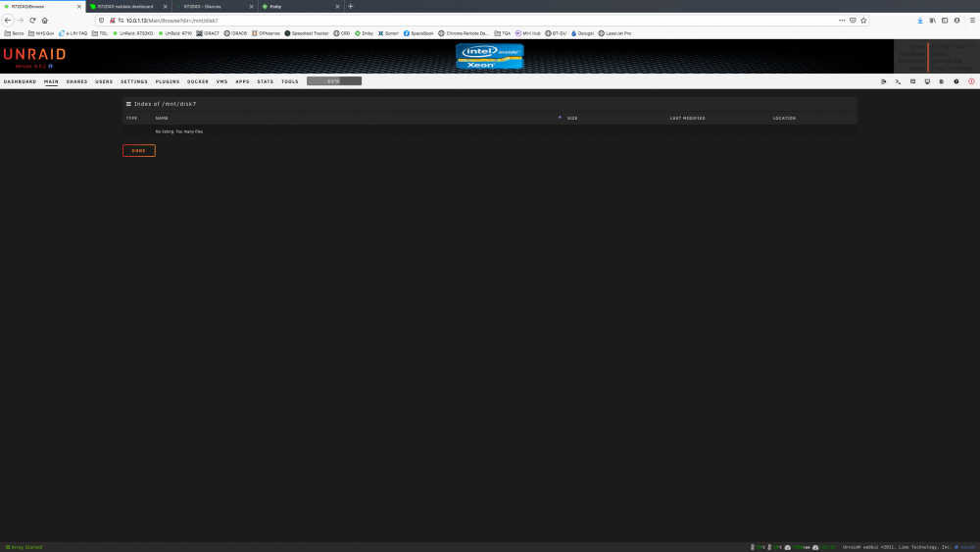Open a new browser tab with plus
980x552 pixels.
tap(350, 6)
